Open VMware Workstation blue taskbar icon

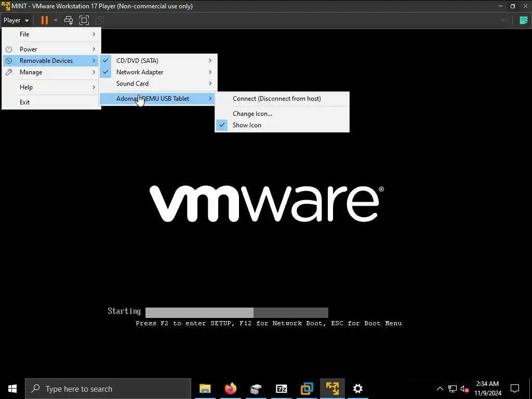(x=307, y=389)
